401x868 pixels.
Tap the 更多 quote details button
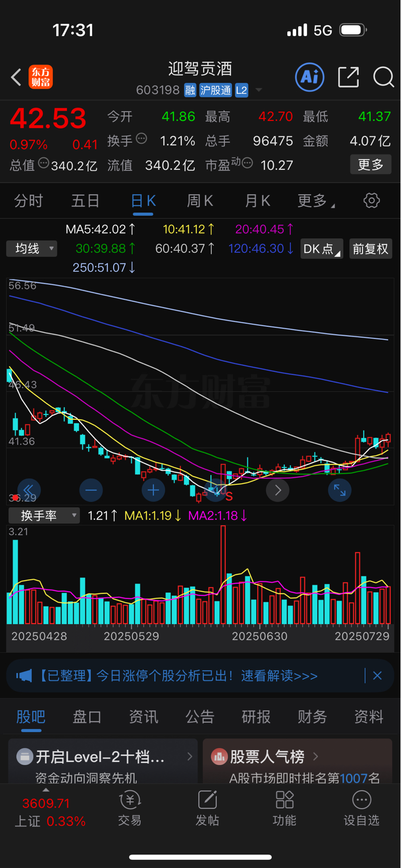tap(371, 165)
